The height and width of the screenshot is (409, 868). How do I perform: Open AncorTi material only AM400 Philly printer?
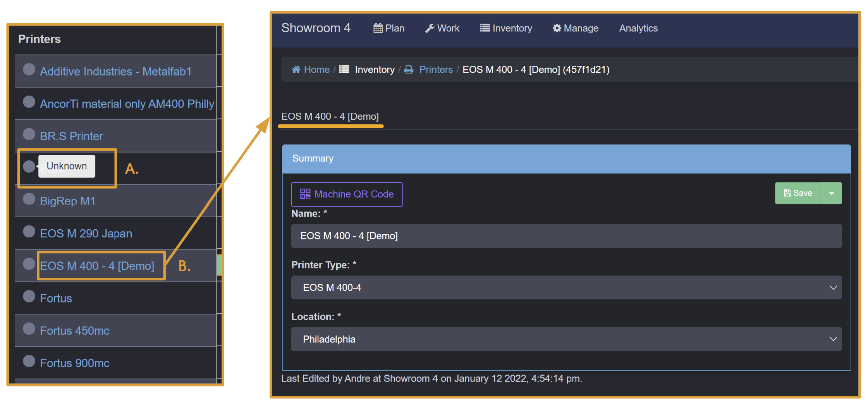click(x=127, y=104)
